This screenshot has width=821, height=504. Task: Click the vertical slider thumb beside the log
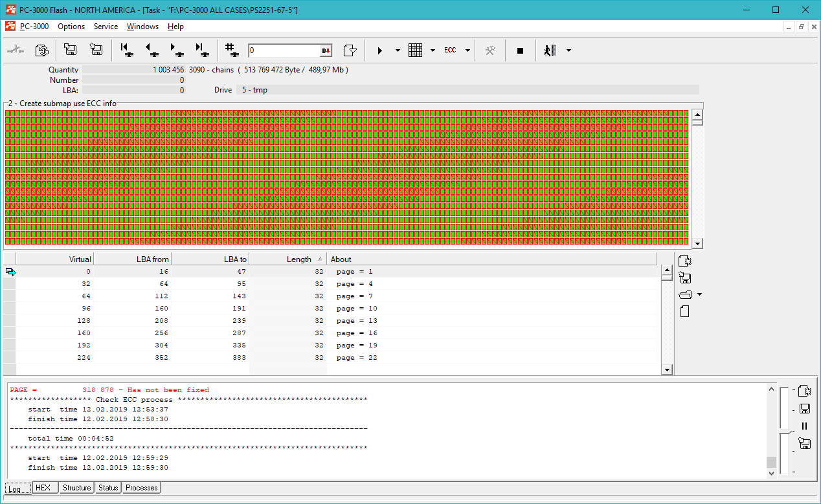(785, 432)
